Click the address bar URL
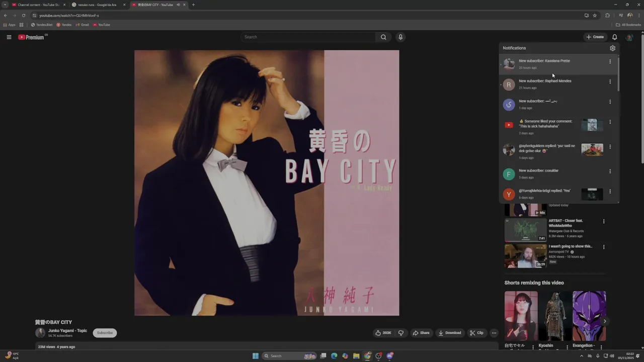 (69, 16)
